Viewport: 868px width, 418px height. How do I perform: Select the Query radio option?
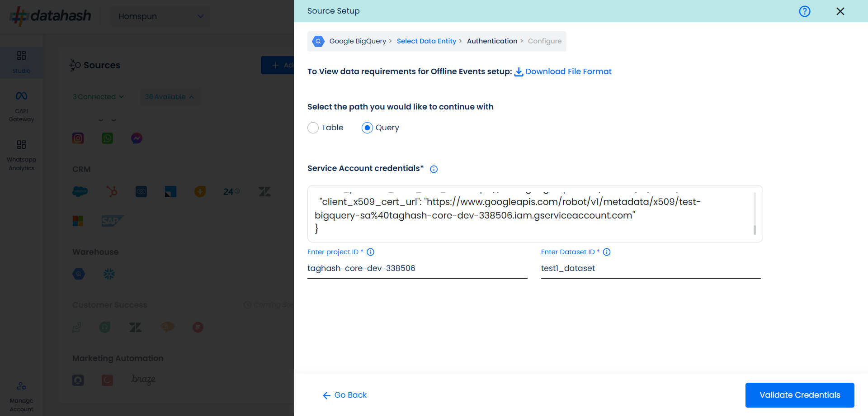tap(367, 128)
